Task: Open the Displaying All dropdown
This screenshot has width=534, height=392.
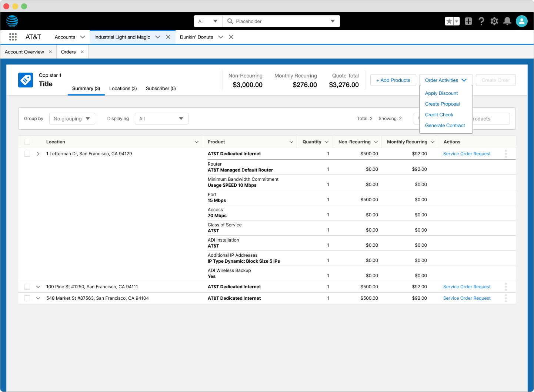Action: pyautogui.click(x=161, y=119)
